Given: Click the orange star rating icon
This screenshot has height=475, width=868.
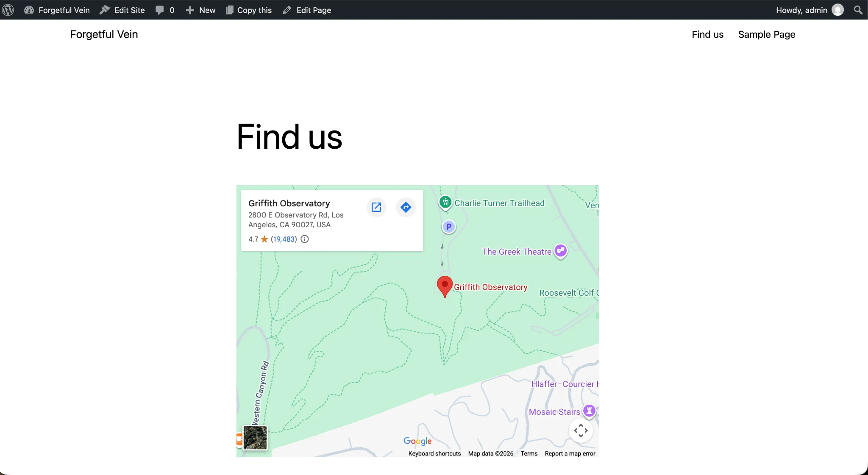Looking at the screenshot, I should [264, 239].
